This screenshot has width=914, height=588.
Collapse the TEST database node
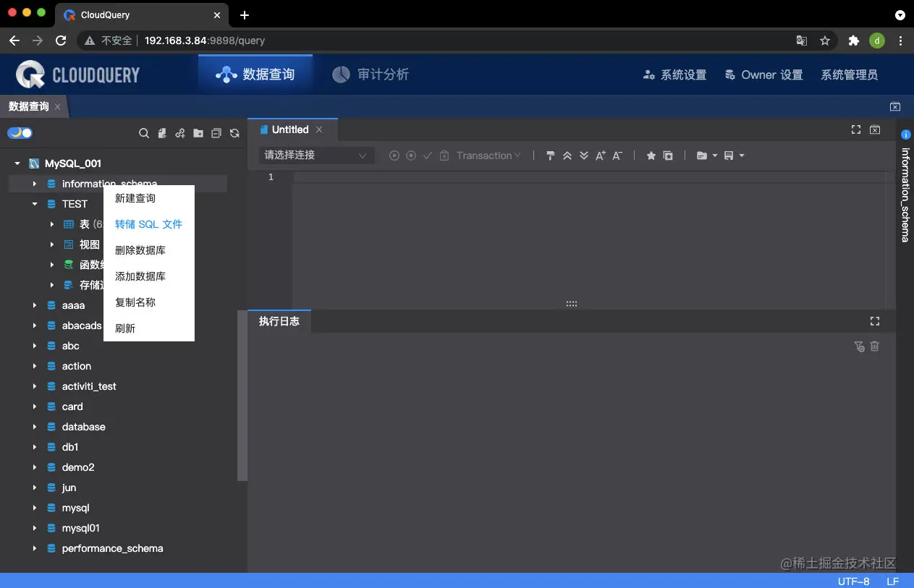click(35, 204)
